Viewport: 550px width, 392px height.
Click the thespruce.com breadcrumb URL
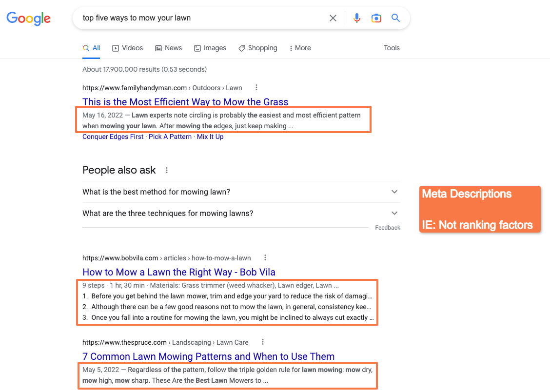(x=165, y=342)
